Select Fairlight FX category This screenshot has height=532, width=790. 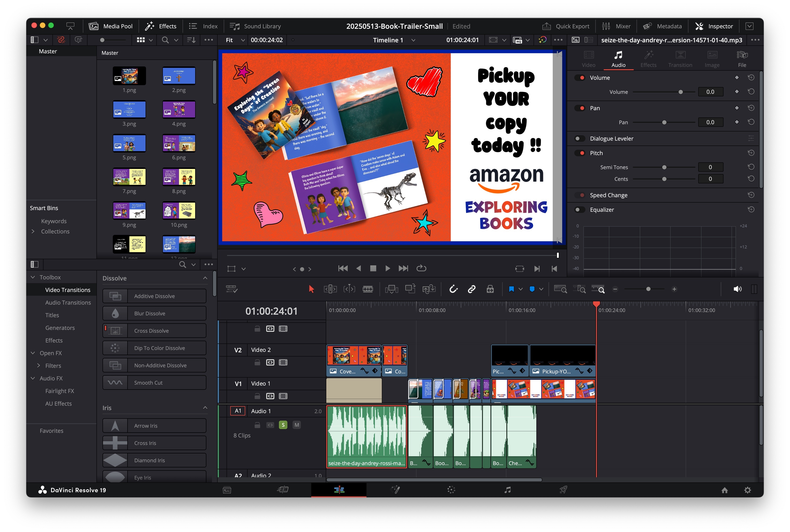59,391
